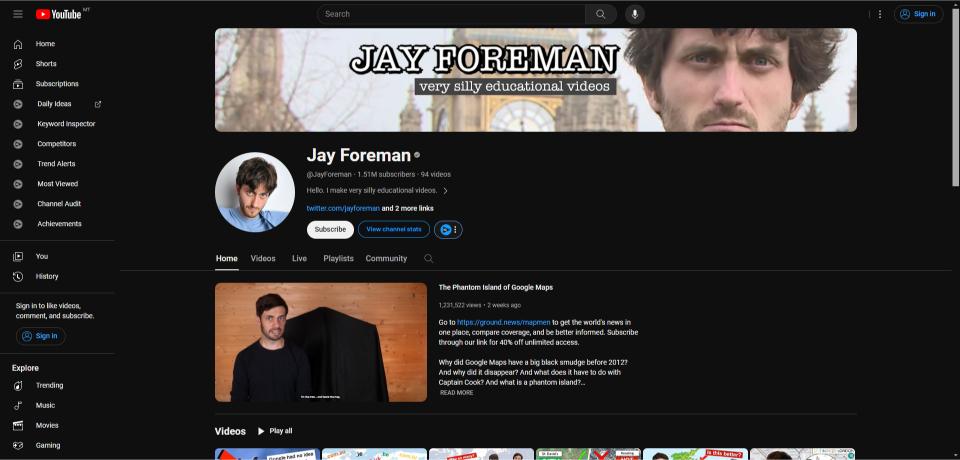Subscribe to Jay Foreman channel
Screen dimensions: 960x460
pyautogui.click(x=331, y=230)
